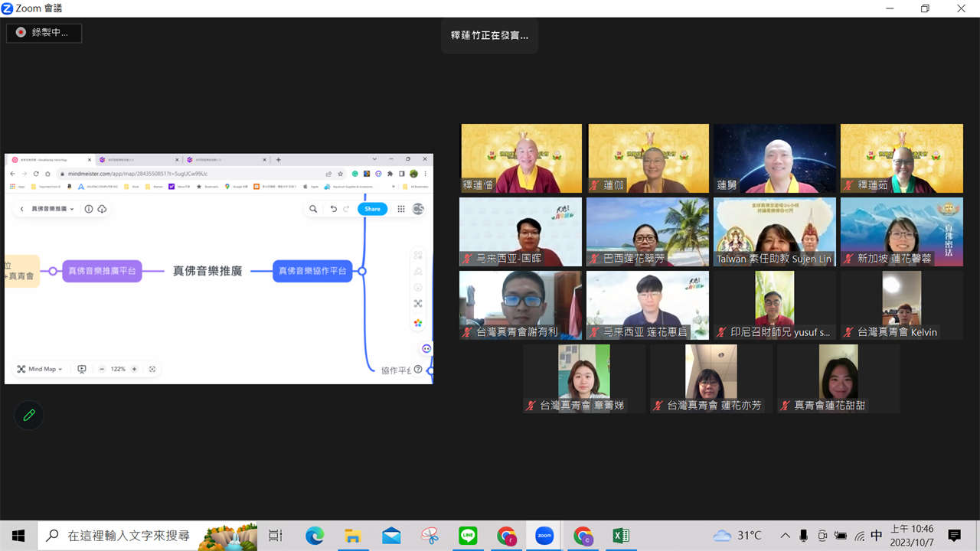
Task: Click the green annotate pencil button
Action: point(29,415)
